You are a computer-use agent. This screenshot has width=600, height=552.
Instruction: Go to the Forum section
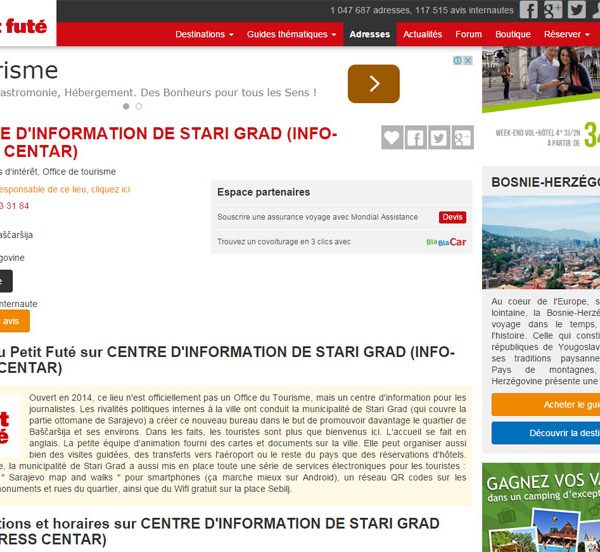(468, 34)
